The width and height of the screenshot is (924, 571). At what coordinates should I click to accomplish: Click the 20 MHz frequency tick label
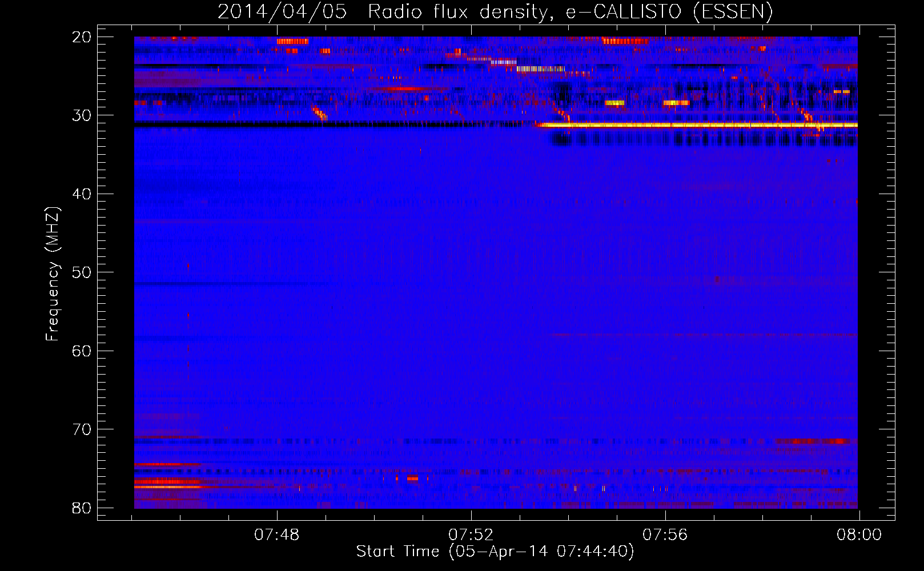pos(82,37)
